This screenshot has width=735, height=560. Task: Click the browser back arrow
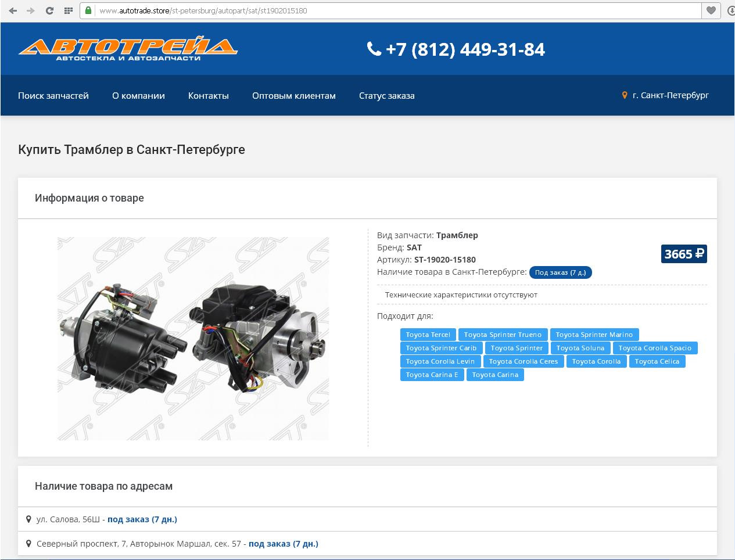click(13, 10)
